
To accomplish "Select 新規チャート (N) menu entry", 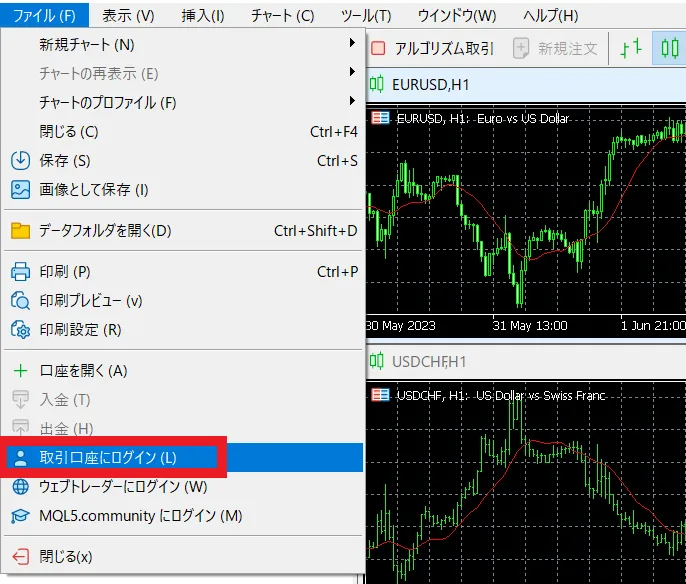I will (183, 44).
